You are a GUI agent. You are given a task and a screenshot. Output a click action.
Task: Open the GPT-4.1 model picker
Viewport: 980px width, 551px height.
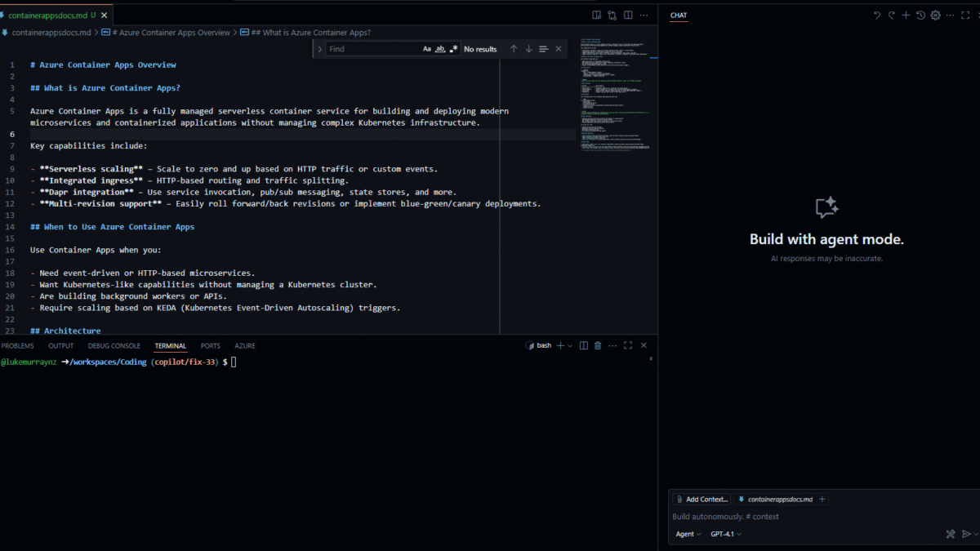[x=726, y=534]
